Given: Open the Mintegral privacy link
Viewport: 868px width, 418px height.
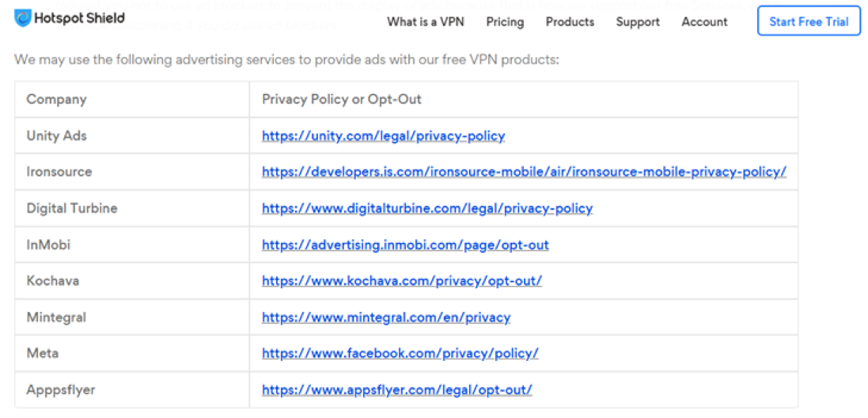Looking at the screenshot, I should pos(386,318).
